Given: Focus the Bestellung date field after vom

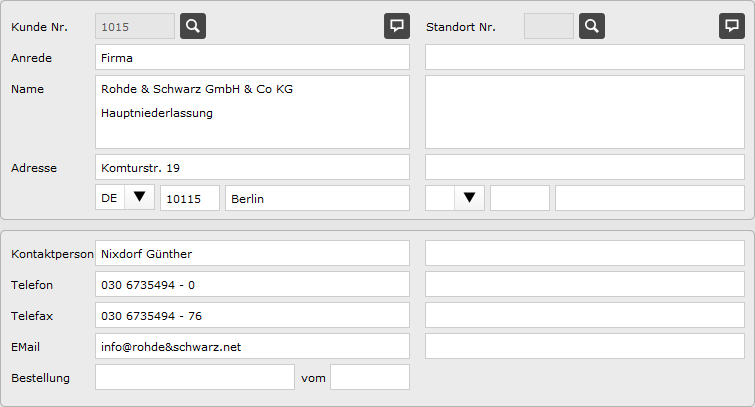Looking at the screenshot, I should point(369,378).
